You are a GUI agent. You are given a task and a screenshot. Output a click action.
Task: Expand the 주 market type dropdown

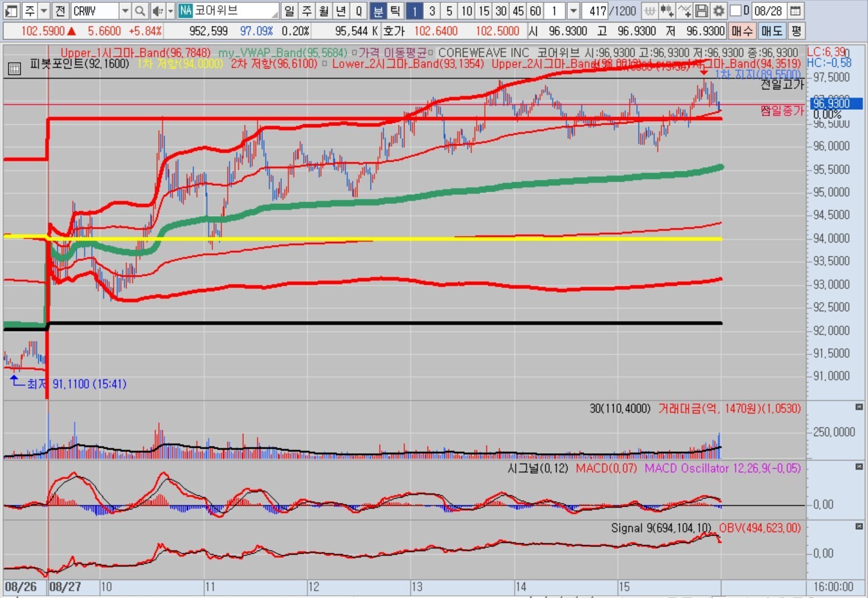point(43,11)
